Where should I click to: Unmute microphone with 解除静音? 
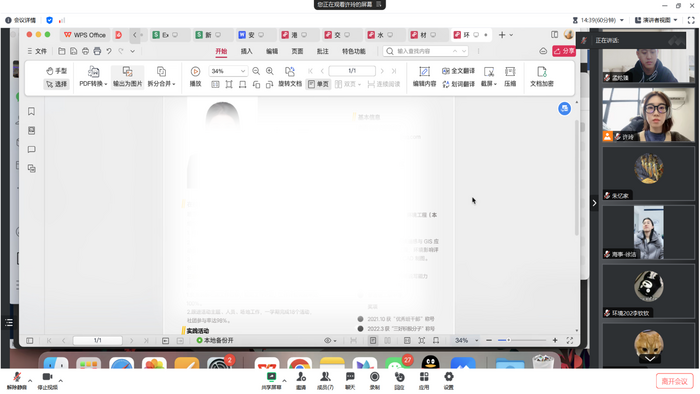(17, 381)
